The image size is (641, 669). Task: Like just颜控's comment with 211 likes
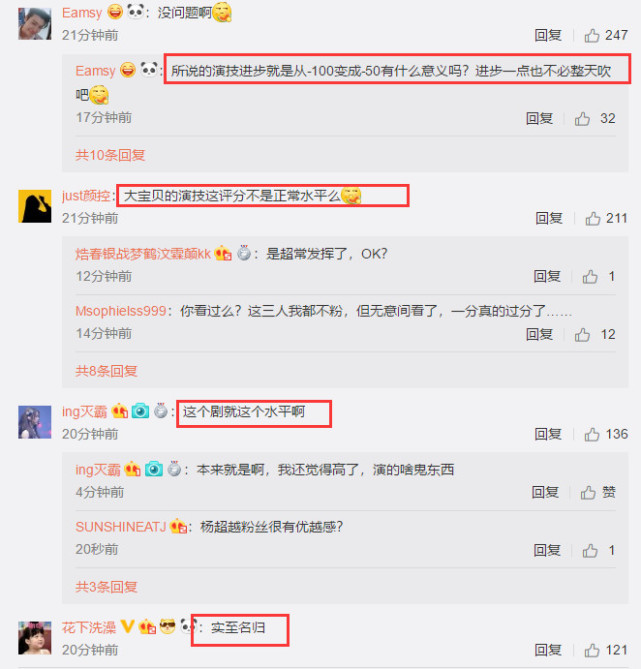point(593,219)
